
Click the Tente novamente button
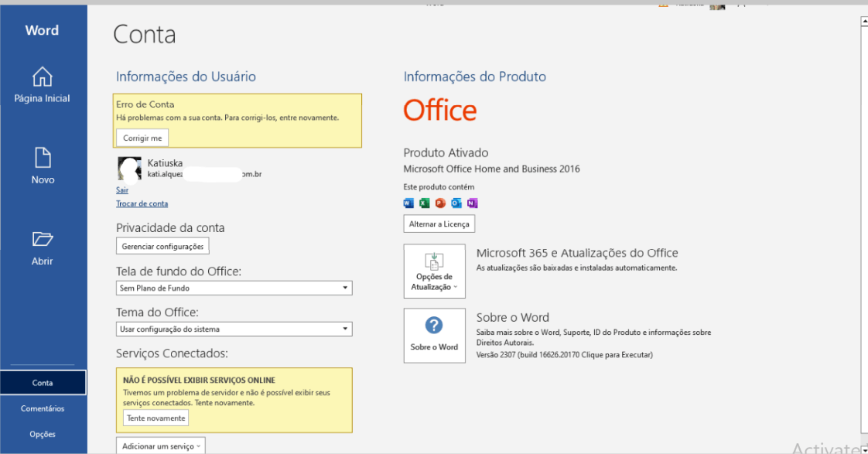point(156,418)
